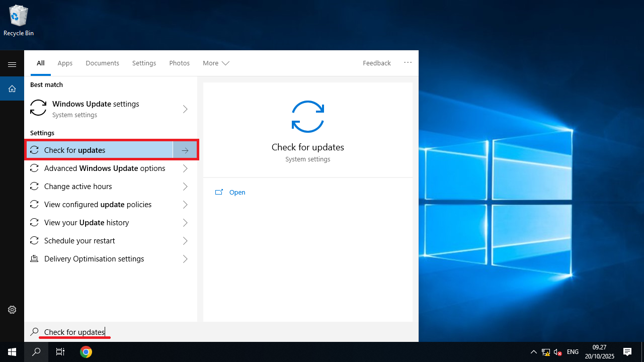Open Task View from the taskbar
This screenshot has height=362, width=644.
click(x=60, y=352)
